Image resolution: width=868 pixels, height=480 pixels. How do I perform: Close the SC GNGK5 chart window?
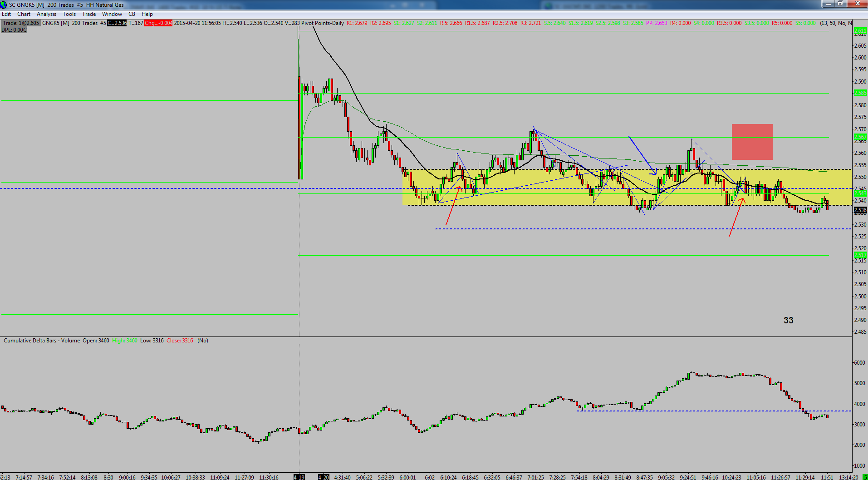[x=857, y=4]
